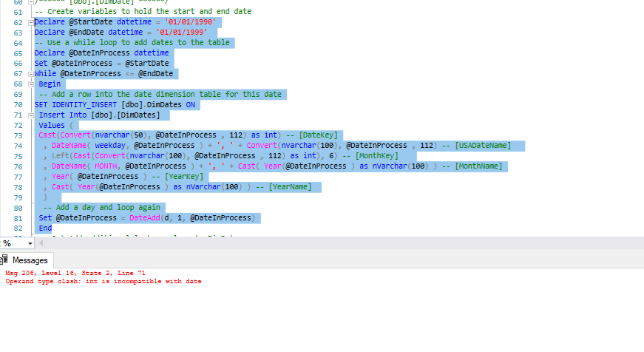
Task: Collapse the Insert statement at line 71
Action: tap(31, 116)
